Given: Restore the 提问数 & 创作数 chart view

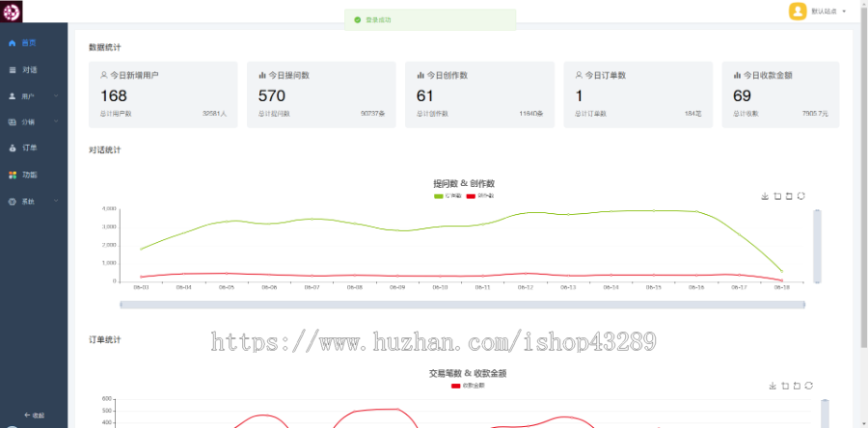Looking at the screenshot, I should pyautogui.click(x=801, y=196).
